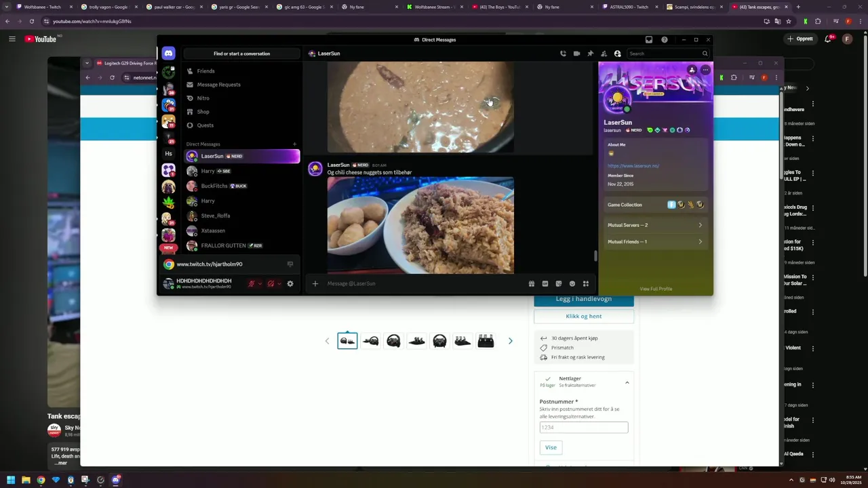Open Xstaassen direct message
The image size is (868, 488).
(x=241, y=230)
